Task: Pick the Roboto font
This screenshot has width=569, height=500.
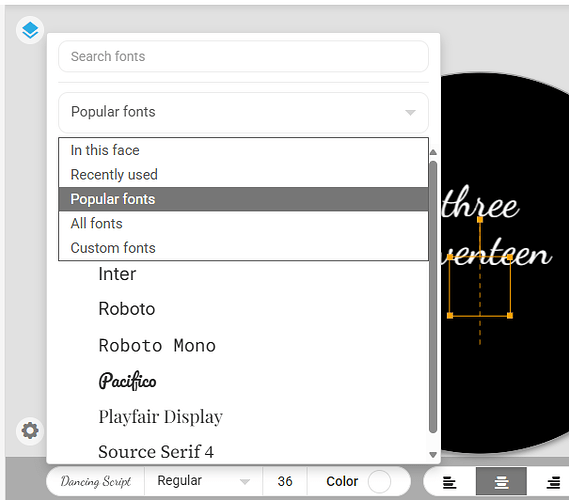Action: (x=127, y=309)
